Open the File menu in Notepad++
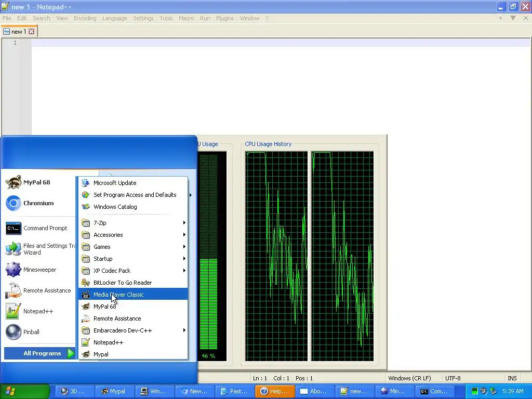Image resolution: width=532 pixels, height=399 pixels. (7, 18)
